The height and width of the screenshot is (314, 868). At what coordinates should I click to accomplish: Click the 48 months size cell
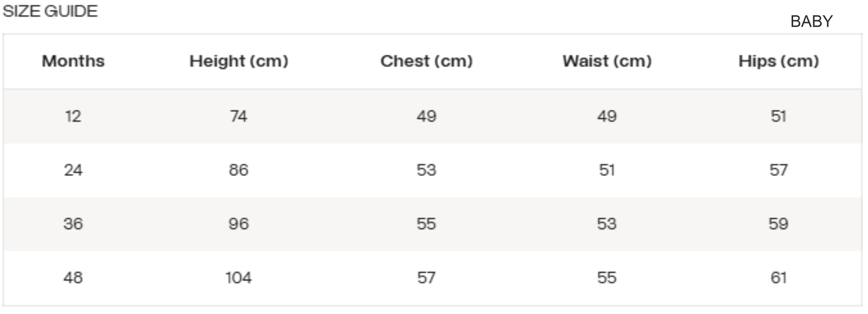73,278
